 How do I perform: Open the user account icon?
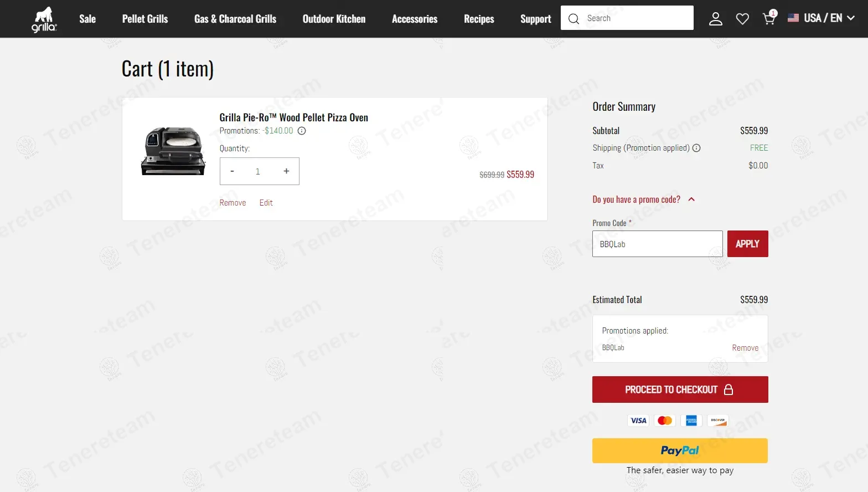(716, 19)
